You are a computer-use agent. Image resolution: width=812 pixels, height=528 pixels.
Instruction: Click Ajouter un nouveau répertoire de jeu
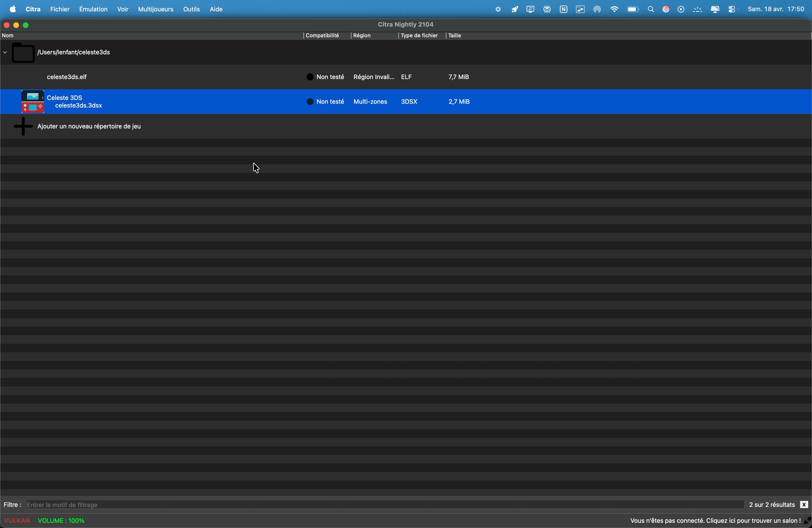(x=89, y=127)
